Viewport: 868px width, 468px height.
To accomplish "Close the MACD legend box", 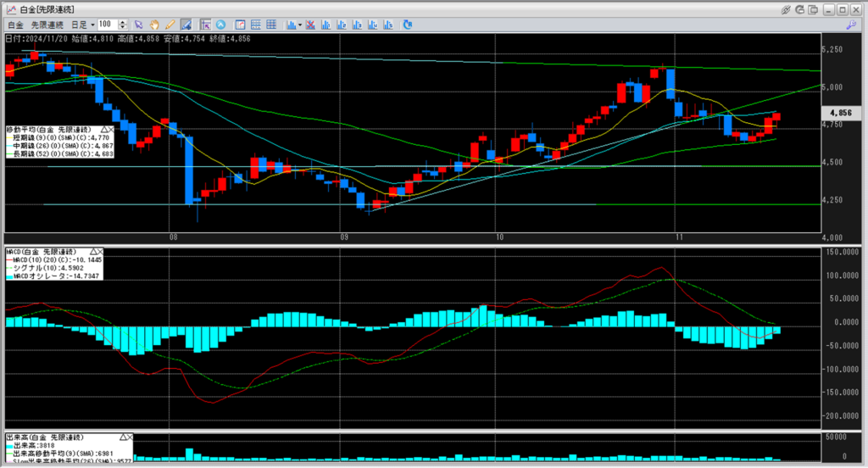I will tap(100, 252).
